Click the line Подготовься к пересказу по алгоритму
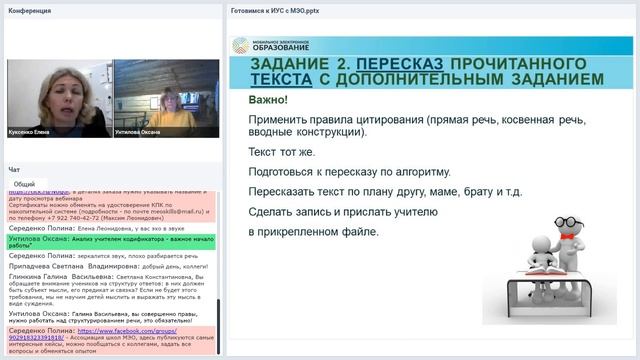The height and width of the screenshot is (360, 640). 349,172
